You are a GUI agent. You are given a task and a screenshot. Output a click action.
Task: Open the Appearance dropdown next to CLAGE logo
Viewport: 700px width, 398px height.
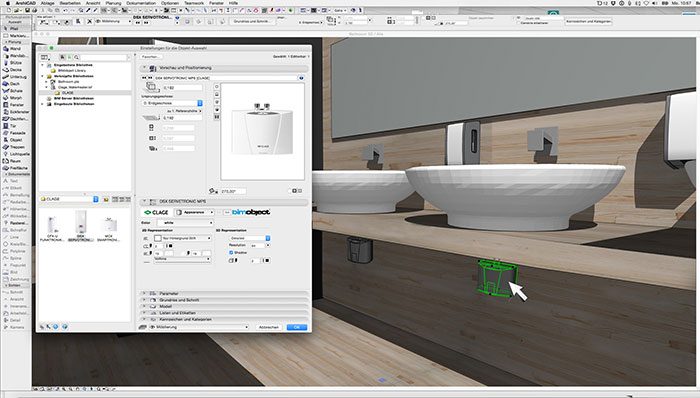coord(194,212)
